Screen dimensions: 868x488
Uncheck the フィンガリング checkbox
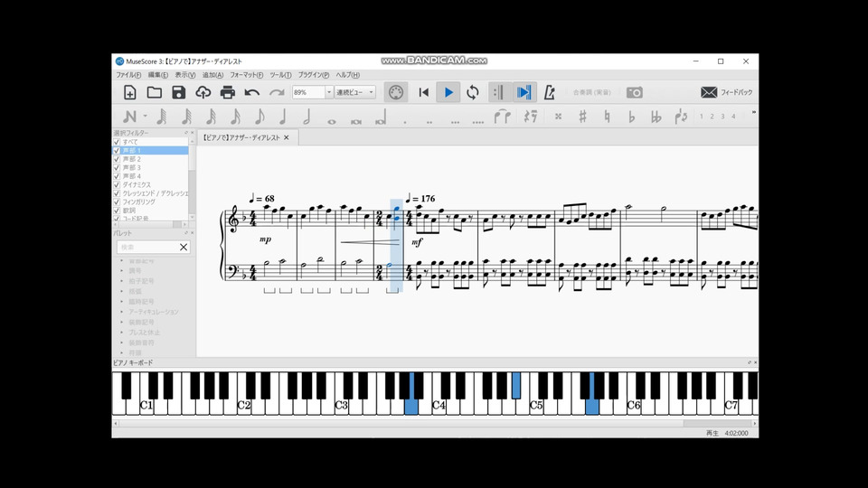[117, 202]
